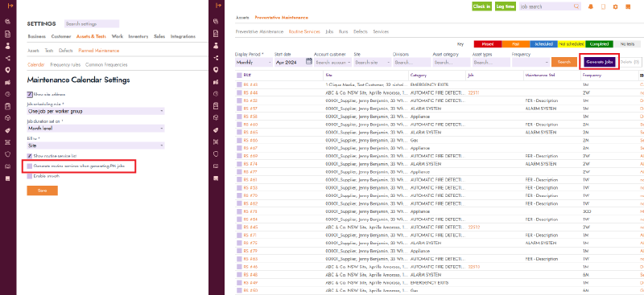Tick the checkbox for row RS #65
The image size is (644, 295).
tap(239, 133)
